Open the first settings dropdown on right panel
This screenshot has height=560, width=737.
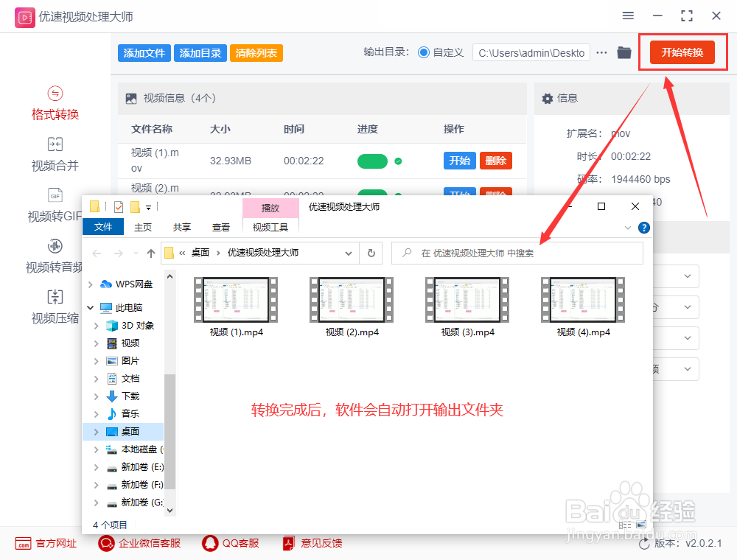(x=687, y=276)
